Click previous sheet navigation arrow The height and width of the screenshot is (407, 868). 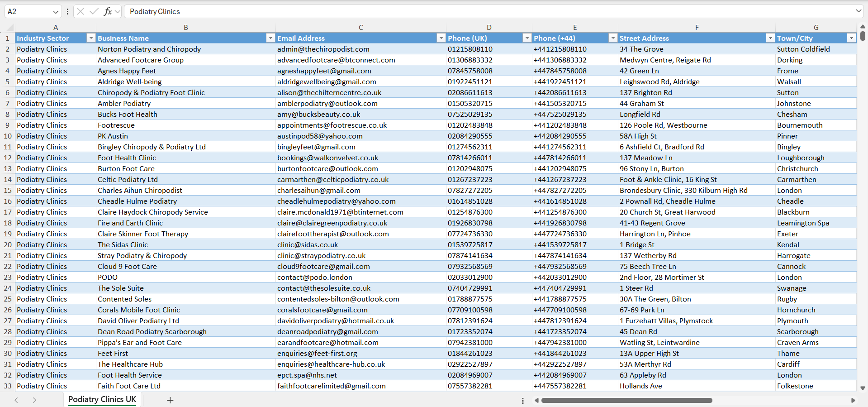tap(16, 400)
